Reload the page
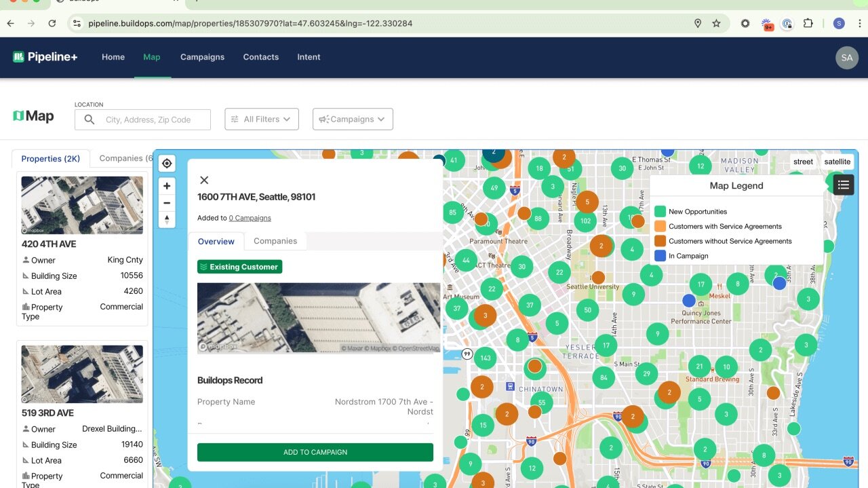Image resolution: width=868 pixels, height=488 pixels. coord(52,23)
